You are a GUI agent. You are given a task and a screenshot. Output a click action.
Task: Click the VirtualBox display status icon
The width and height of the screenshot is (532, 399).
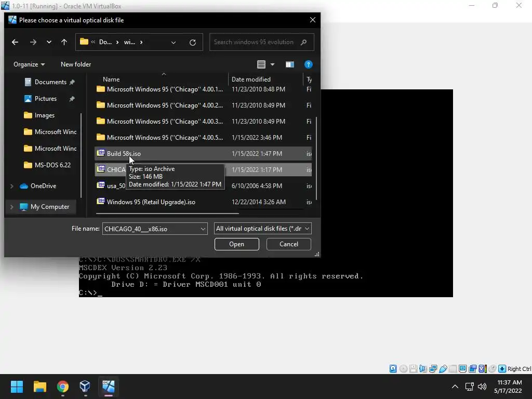click(462, 369)
